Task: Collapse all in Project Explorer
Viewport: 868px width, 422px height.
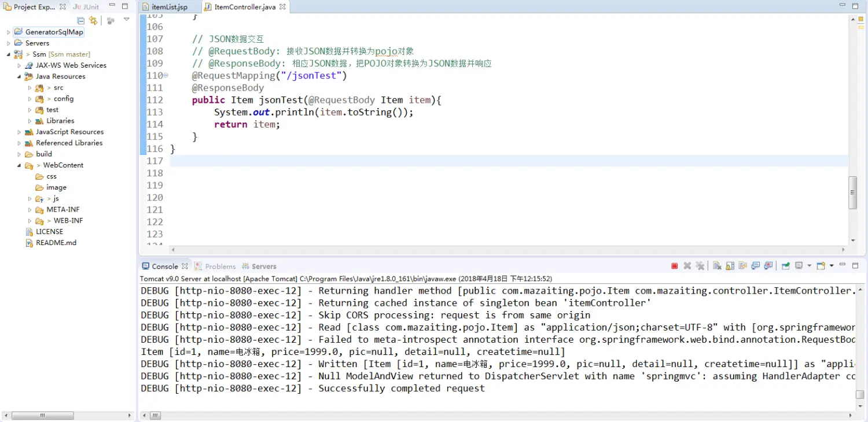Action: pyautogui.click(x=81, y=21)
